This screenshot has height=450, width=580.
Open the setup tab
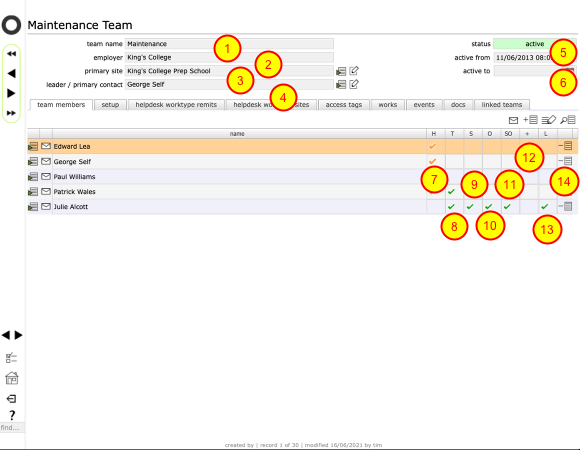coord(110,105)
